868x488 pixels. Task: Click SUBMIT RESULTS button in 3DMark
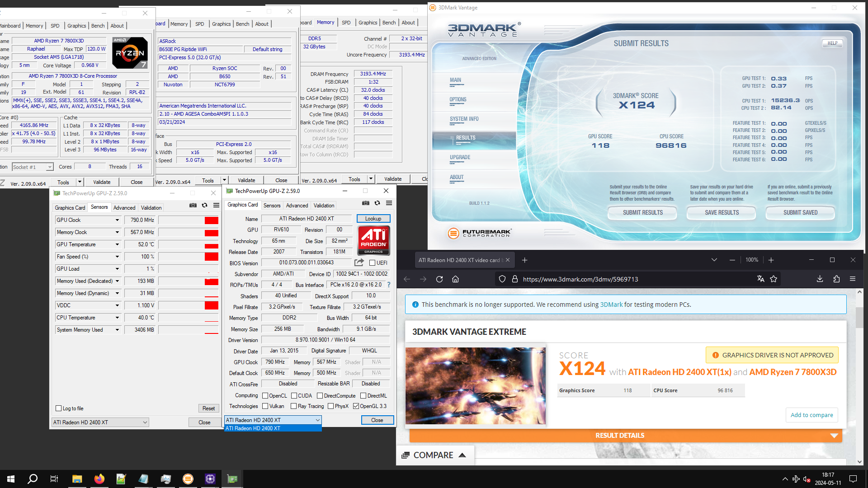[642, 212]
